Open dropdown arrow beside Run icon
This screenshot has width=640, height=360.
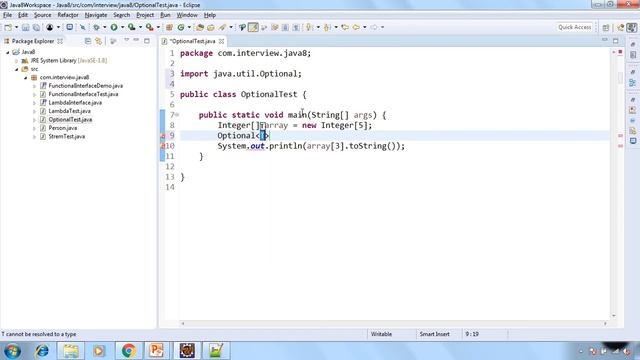(122, 27)
